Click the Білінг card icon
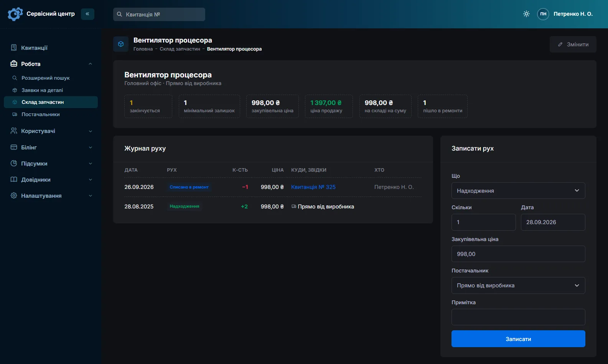 point(14,147)
